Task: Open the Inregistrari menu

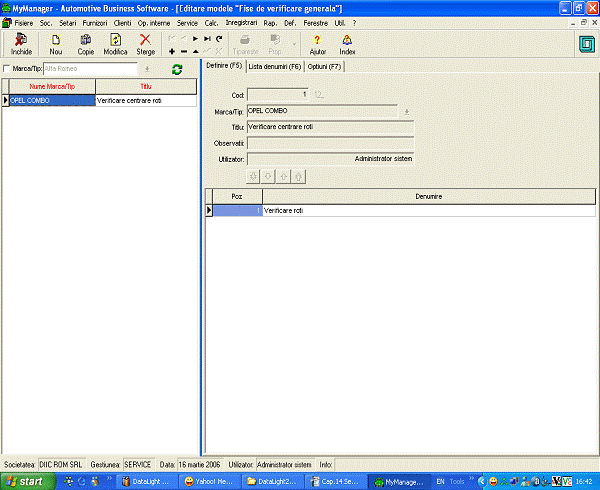Action: click(241, 22)
